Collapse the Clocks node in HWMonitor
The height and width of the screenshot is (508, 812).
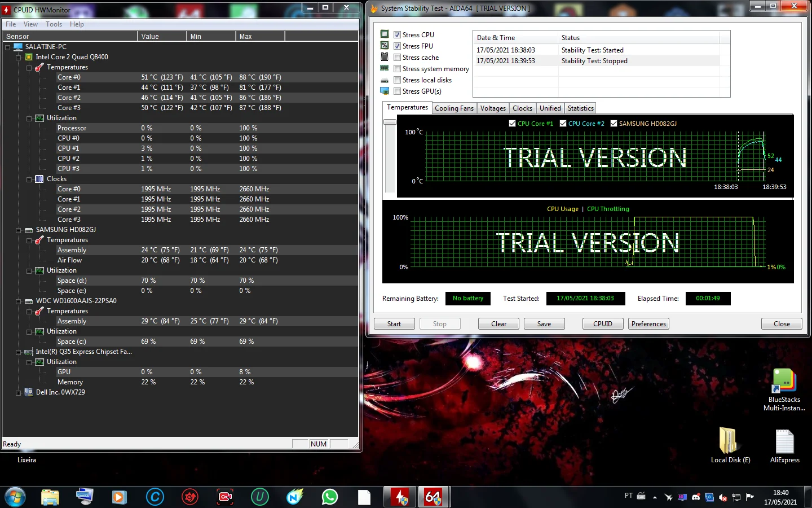tap(29, 179)
